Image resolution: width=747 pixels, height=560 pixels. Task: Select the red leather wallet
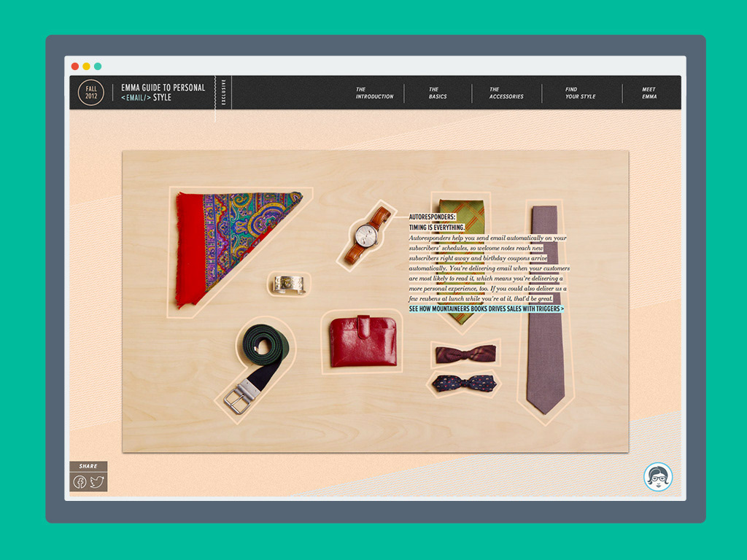[x=363, y=341]
